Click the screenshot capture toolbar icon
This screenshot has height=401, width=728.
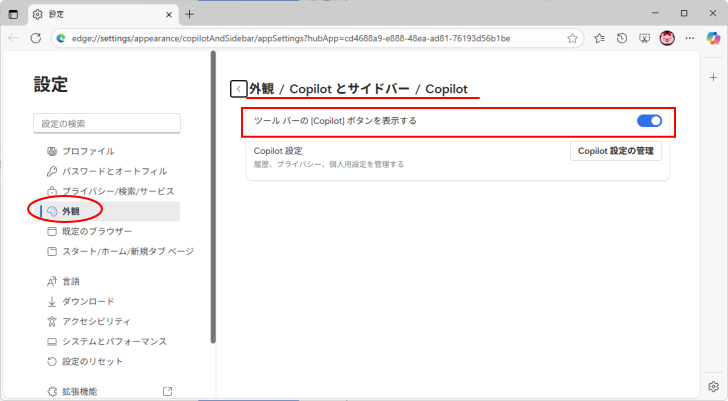click(x=644, y=39)
